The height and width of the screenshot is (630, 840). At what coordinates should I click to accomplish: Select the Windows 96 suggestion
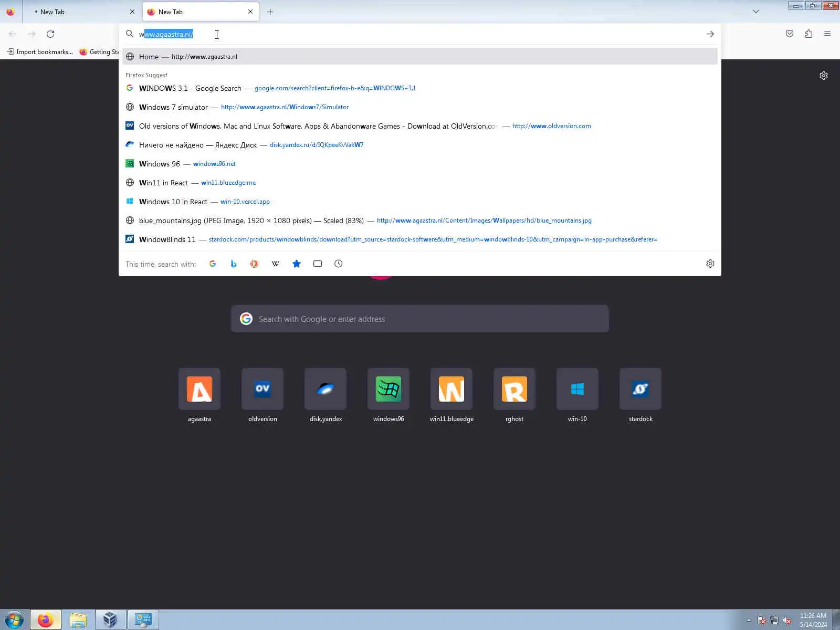(x=420, y=164)
